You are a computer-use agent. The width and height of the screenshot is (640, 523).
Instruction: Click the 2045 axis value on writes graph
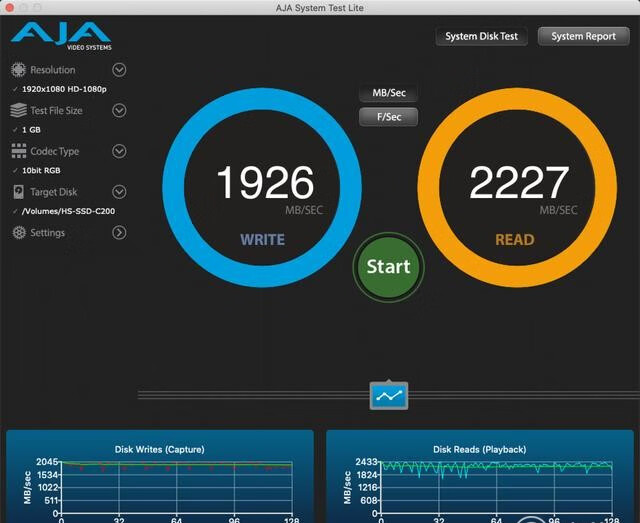[47, 462]
